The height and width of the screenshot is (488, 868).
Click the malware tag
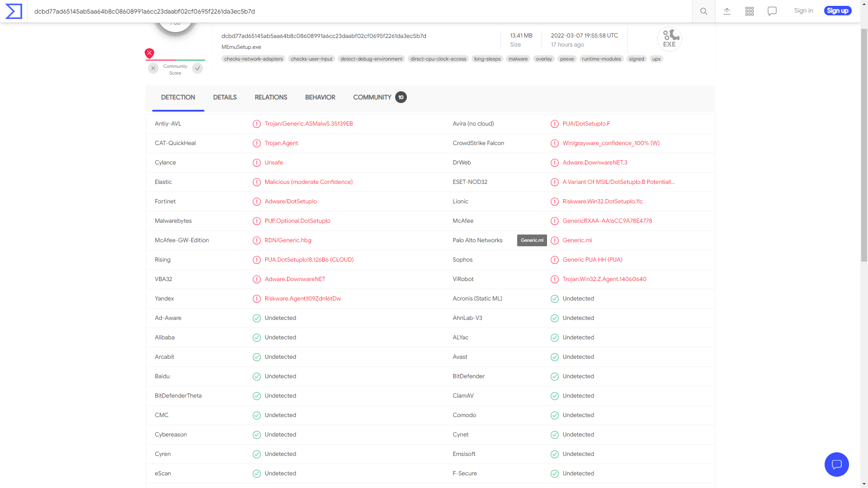point(518,59)
